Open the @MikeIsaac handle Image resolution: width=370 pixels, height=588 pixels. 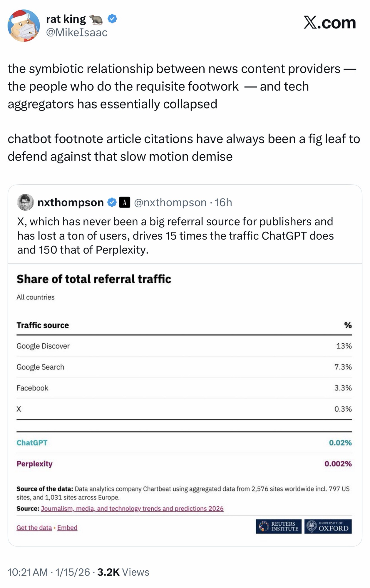pos(77,32)
